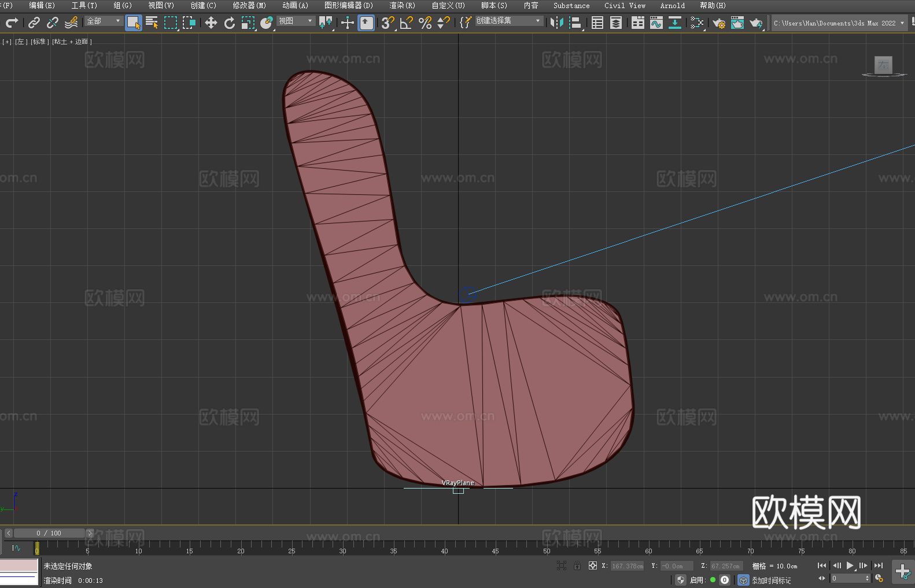Open the Arnold menu
The image size is (915, 588).
coord(672,5)
